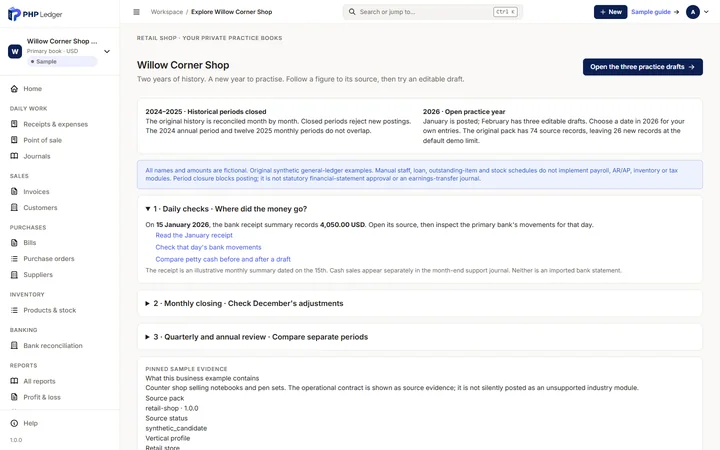
Task: Open Compare petty cash before and after draft
Action: 223,259
